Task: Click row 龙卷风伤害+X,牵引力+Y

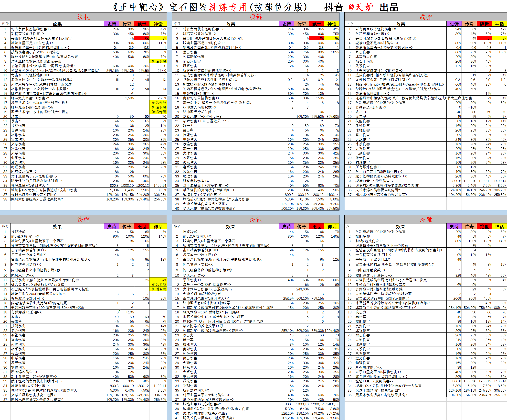Action: pos(256,116)
